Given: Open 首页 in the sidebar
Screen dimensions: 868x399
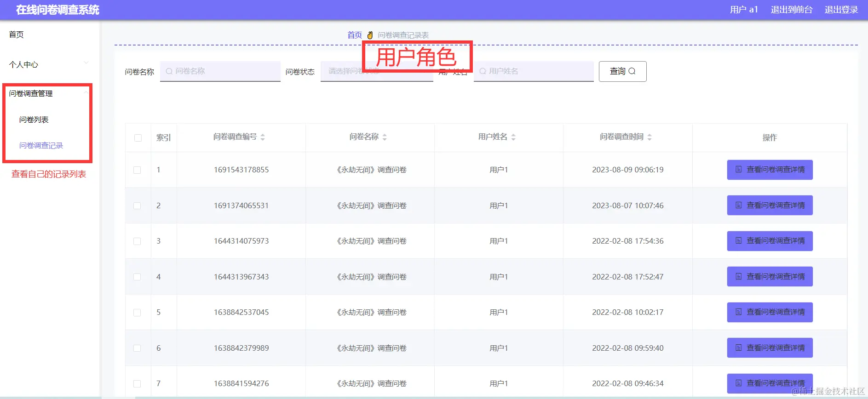Looking at the screenshot, I should 17,34.
